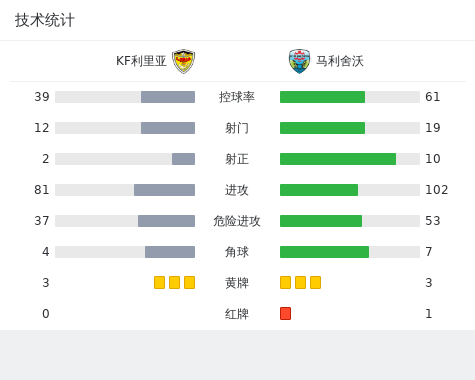
Task: Click the gray 控球率 bar showing 39
Action: [168, 97]
